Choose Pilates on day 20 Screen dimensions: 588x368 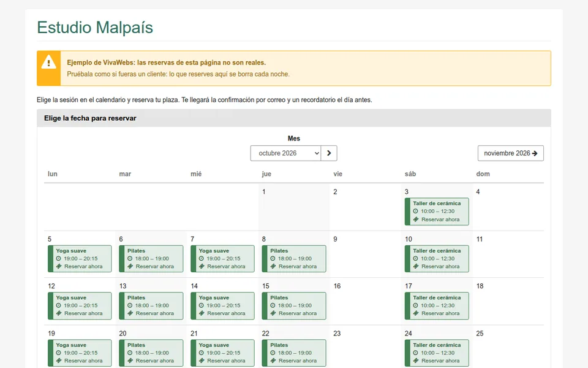[x=151, y=353]
